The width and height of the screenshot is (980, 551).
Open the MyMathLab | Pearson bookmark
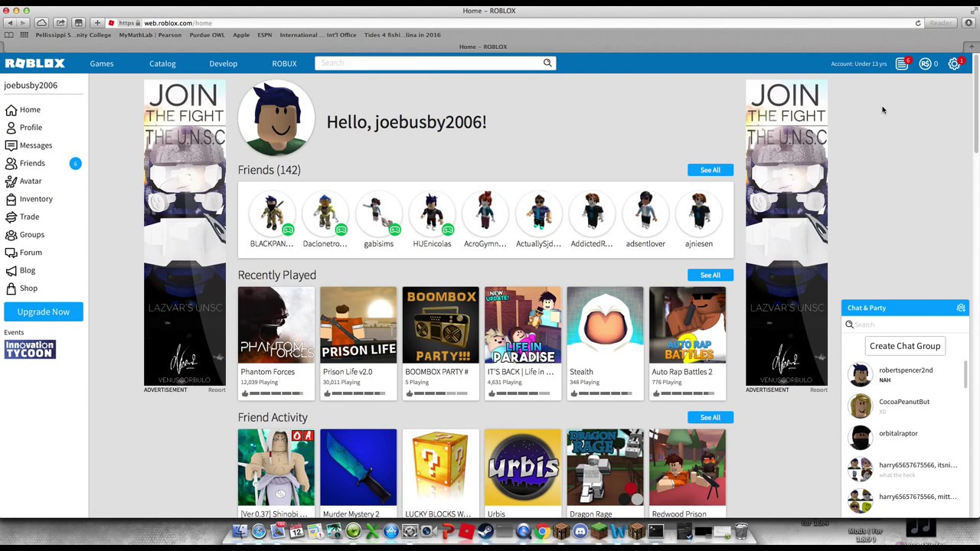tap(150, 35)
